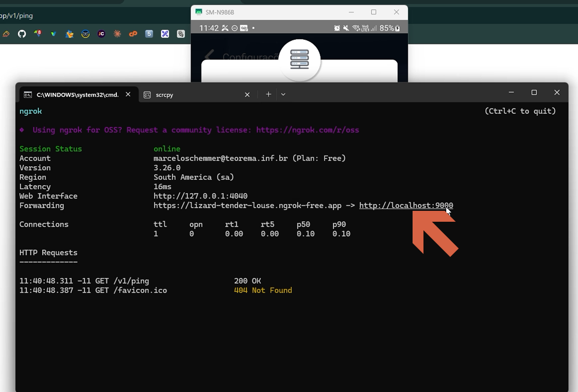Open the orange eraser-shaped bookmark icon
Viewport: 578px width, 392px height.
tap(6, 34)
